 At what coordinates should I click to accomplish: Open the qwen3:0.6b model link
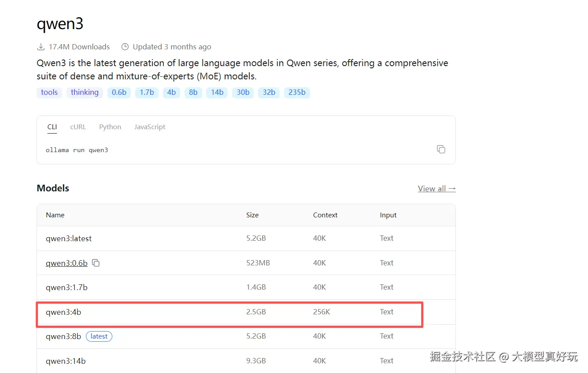coord(67,263)
